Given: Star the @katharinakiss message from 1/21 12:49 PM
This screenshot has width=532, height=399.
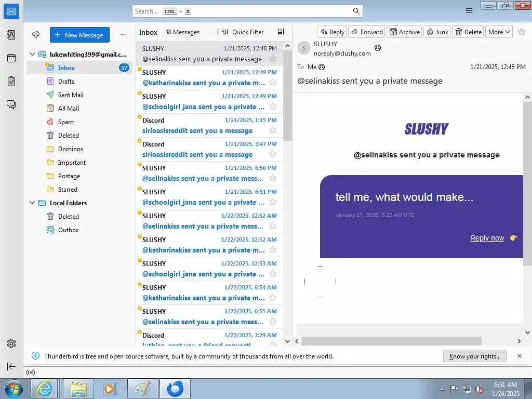Looking at the screenshot, I should (x=272, y=83).
